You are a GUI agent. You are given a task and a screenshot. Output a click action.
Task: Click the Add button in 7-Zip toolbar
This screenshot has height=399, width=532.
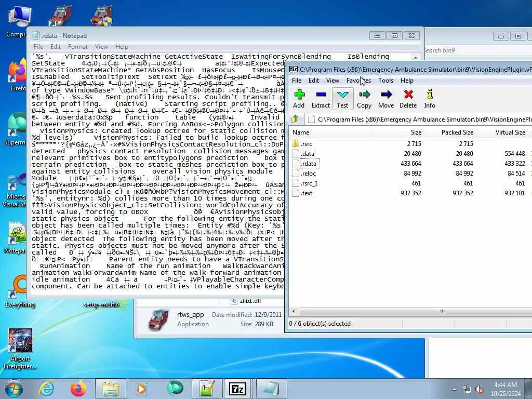pyautogui.click(x=299, y=99)
